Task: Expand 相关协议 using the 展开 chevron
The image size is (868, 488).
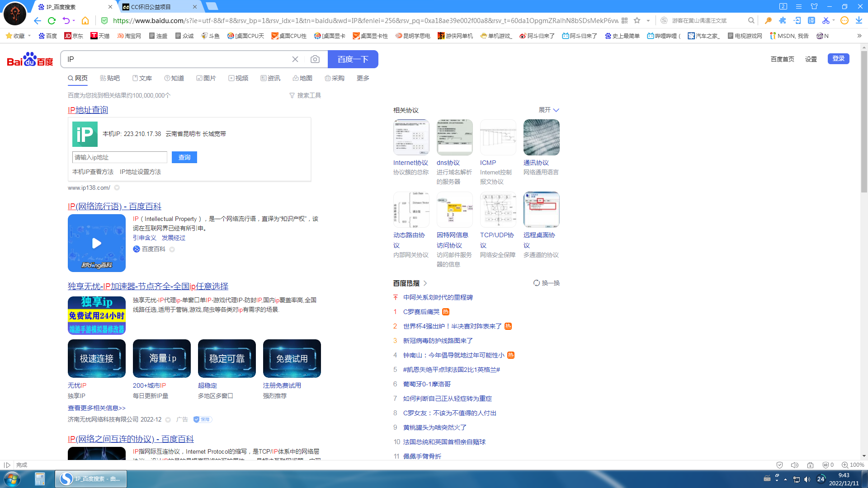Action: [x=556, y=110]
